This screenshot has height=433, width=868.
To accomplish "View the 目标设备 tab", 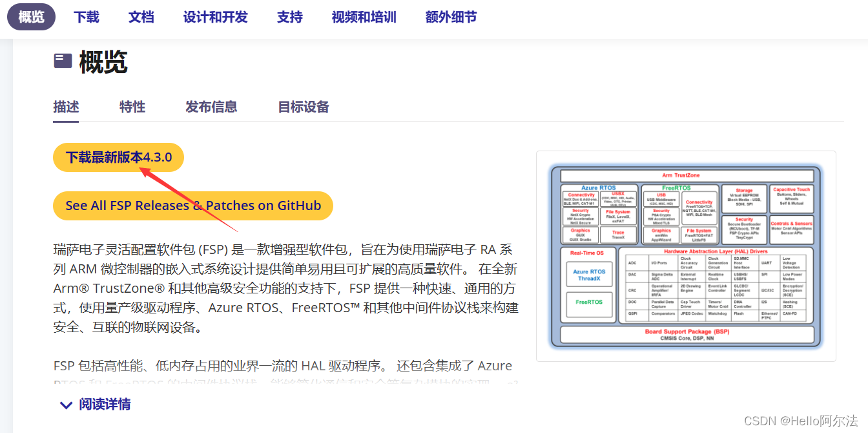I will pos(304,107).
